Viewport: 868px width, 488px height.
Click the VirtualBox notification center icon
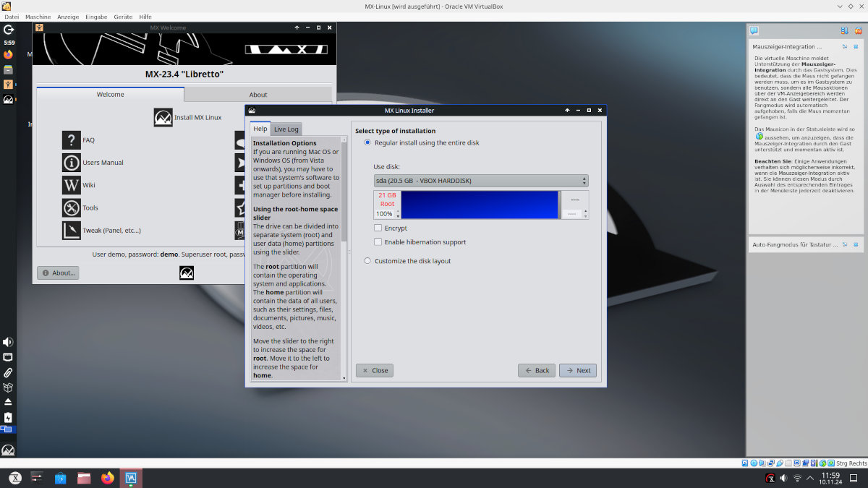pyautogui.click(x=754, y=30)
